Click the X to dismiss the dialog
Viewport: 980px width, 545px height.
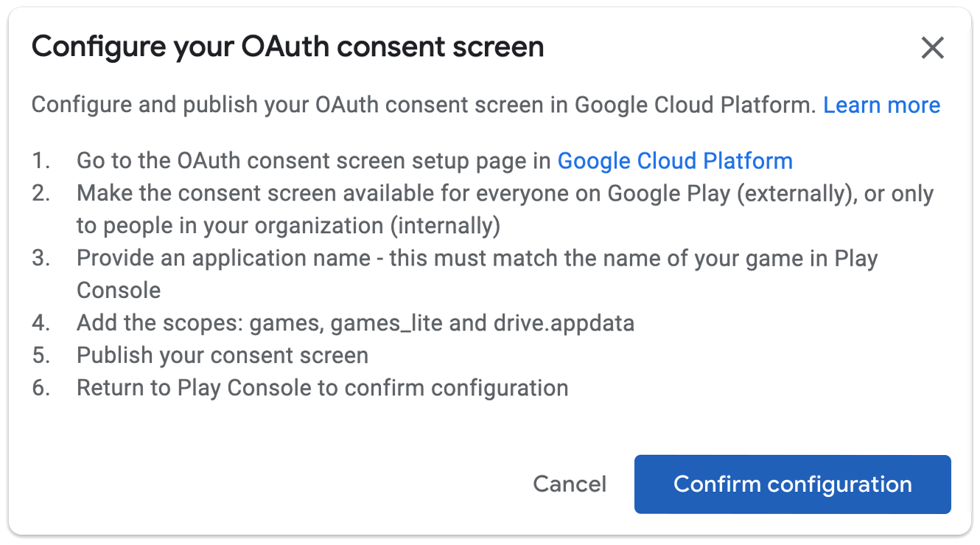[932, 48]
